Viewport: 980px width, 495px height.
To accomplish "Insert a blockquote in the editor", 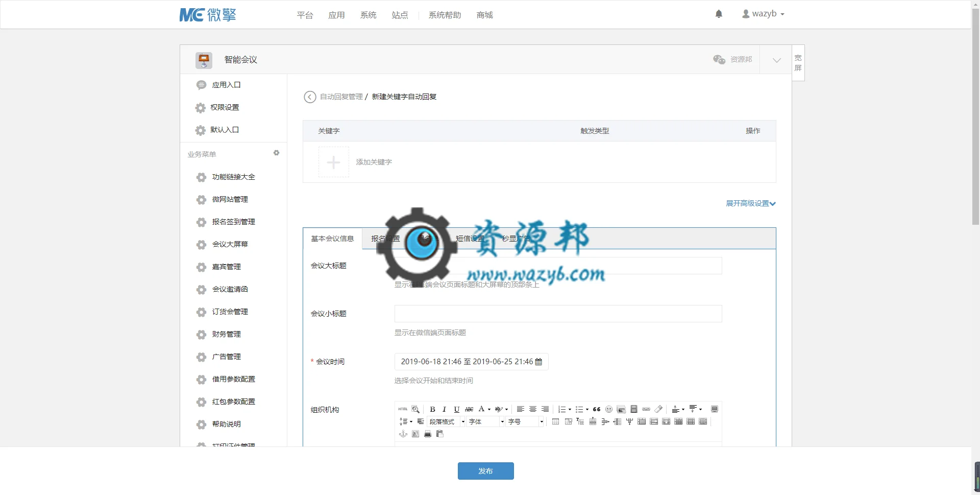I will (597, 409).
